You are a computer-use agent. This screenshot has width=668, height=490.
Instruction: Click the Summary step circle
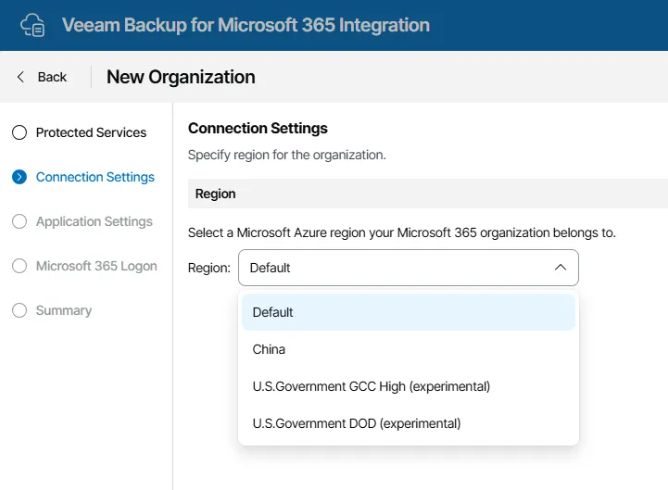(19, 311)
